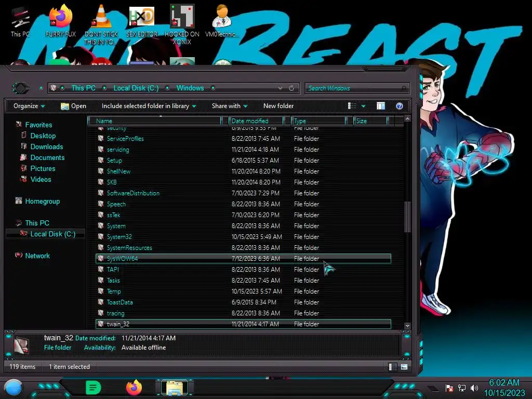This screenshot has width=532, height=399.
Task: Launch the VMOTechnic desktop shortcut
Action: coord(222,21)
